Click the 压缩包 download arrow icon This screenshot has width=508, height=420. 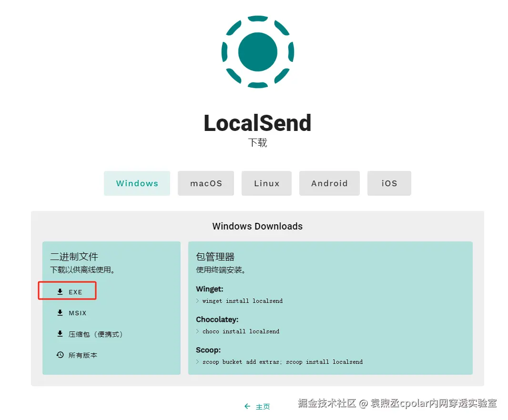(60, 334)
